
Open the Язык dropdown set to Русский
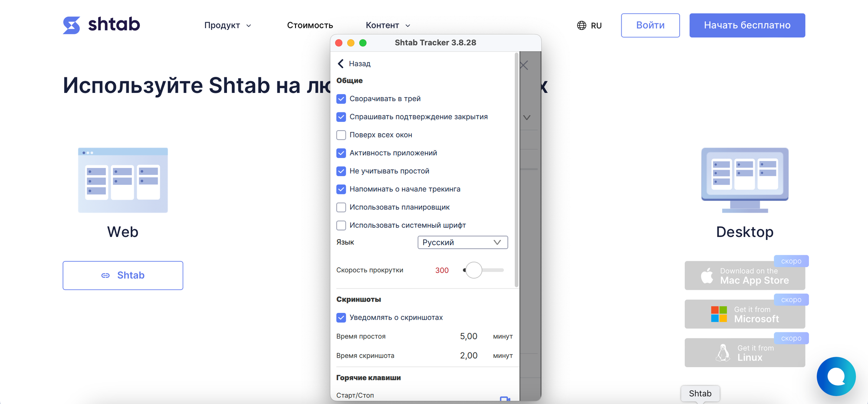click(x=463, y=243)
